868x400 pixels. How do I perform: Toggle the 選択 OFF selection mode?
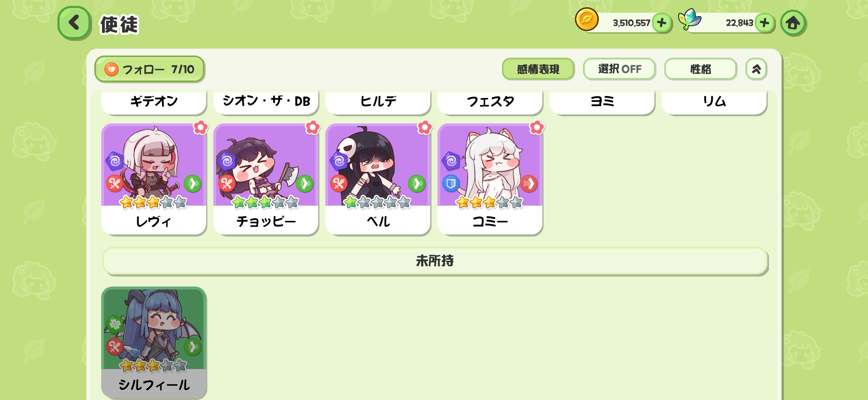[x=619, y=69]
